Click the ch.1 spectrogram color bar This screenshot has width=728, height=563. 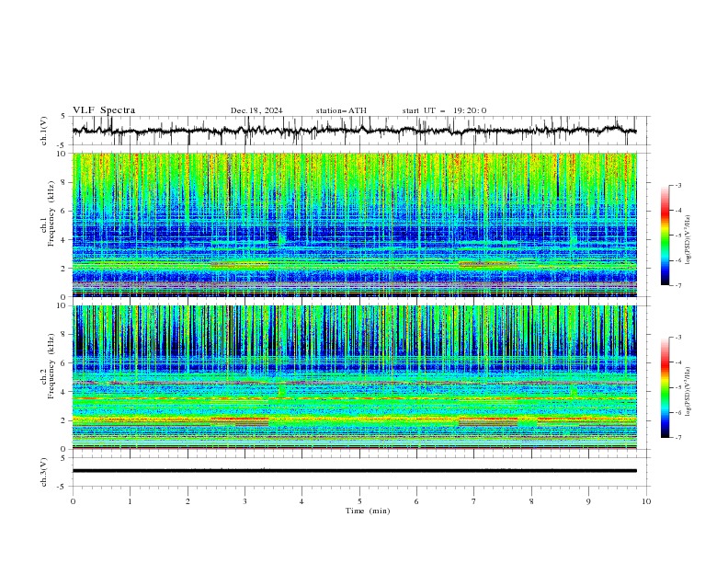pos(665,236)
